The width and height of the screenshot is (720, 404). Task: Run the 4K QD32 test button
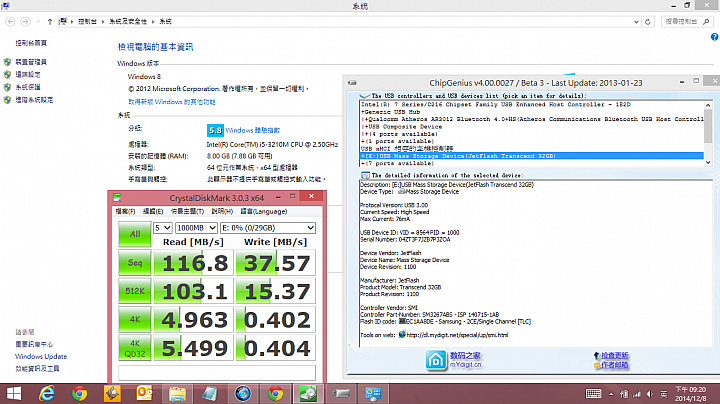135,348
